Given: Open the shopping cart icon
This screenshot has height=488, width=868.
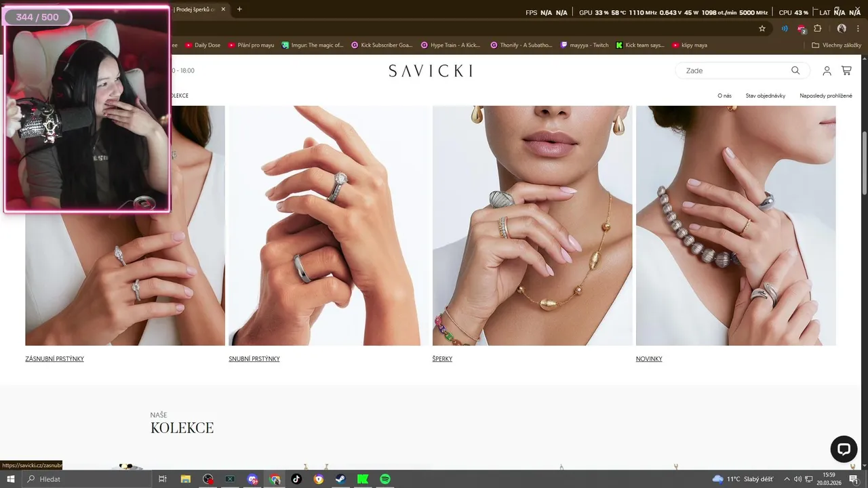Looking at the screenshot, I should click(x=846, y=70).
